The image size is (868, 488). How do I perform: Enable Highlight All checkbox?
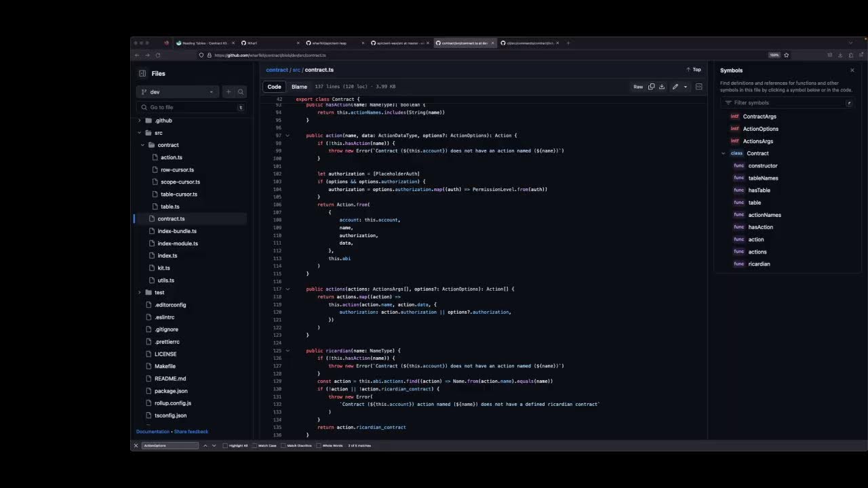tap(225, 445)
